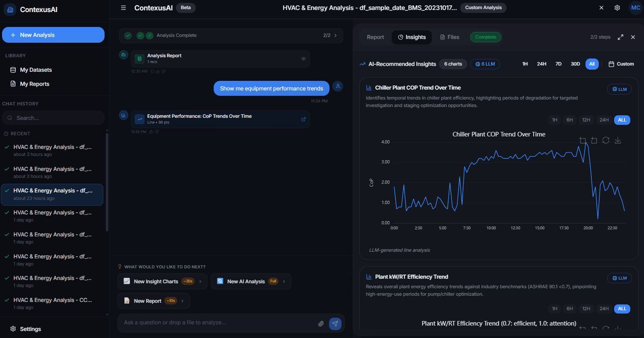Open chat from about 23 hours ago
Screen dimensions: 644x338
(x=52, y=195)
